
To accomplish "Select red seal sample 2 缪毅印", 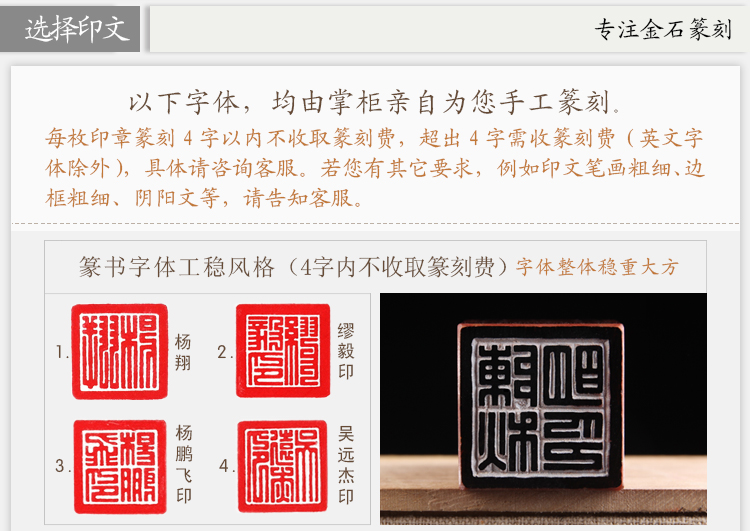I will (283, 351).
